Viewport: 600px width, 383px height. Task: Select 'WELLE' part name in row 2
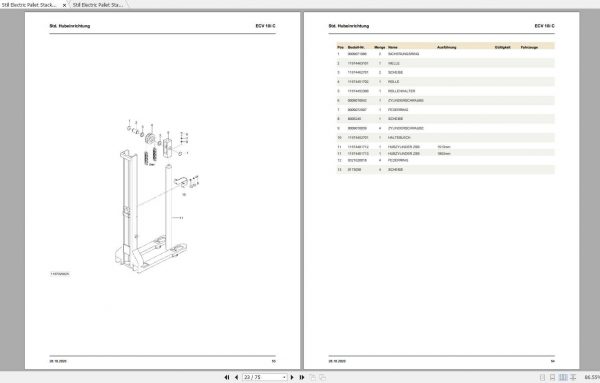pyautogui.click(x=394, y=63)
